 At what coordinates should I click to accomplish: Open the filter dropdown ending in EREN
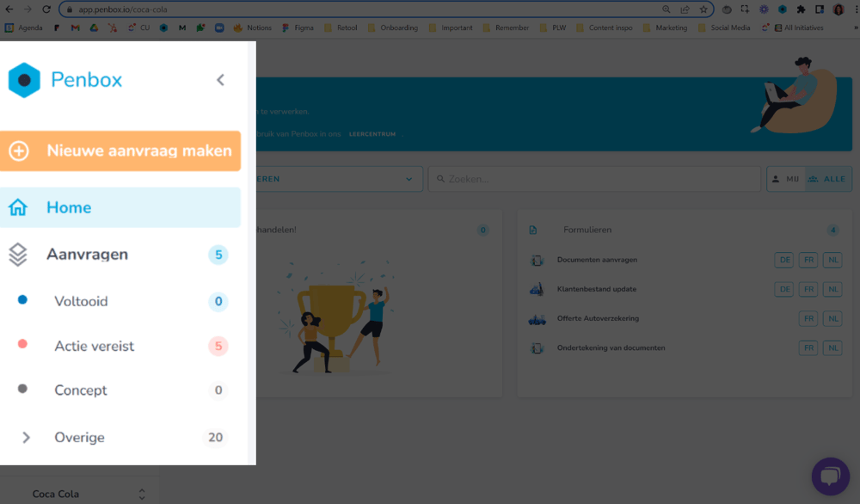coord(339,179)
